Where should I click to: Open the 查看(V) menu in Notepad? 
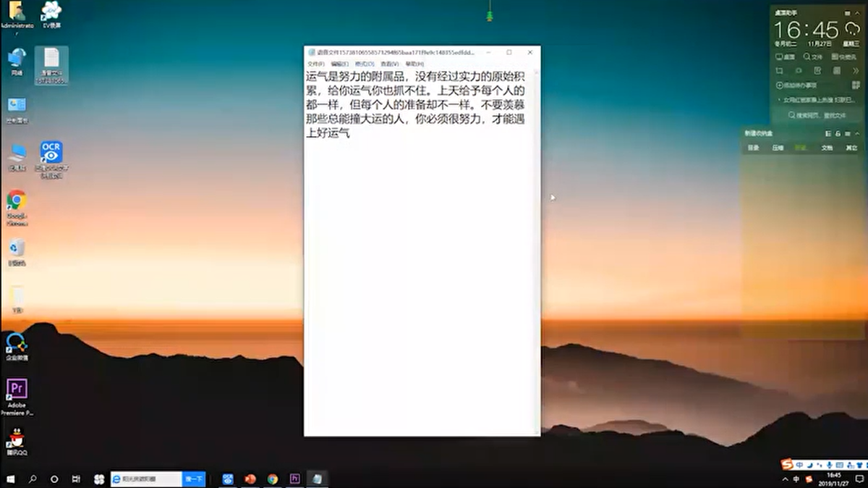(x=390, y=64)
